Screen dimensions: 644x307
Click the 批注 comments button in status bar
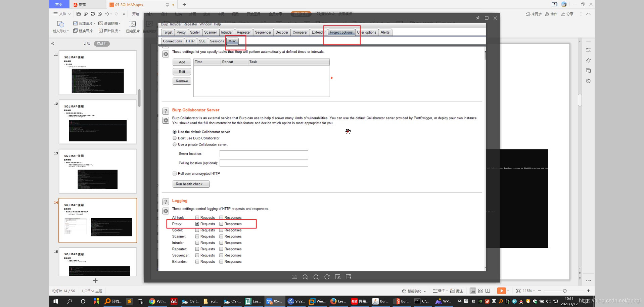pos(457,291)
